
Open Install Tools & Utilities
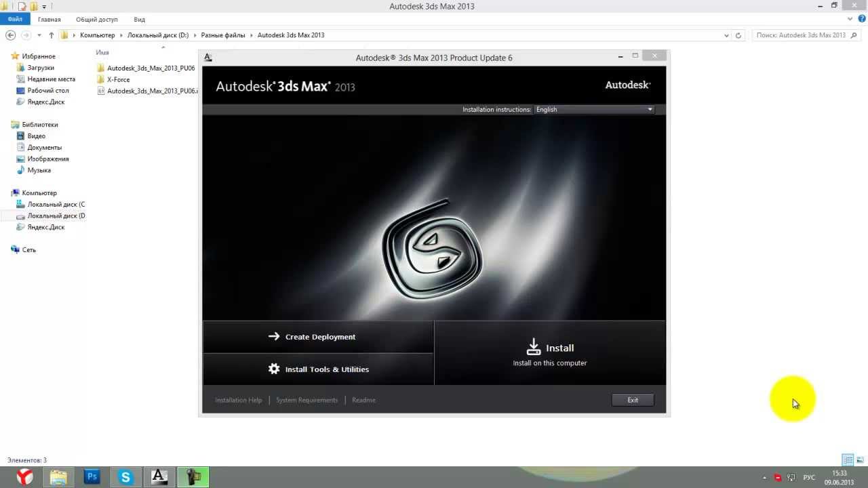(318, 369)
